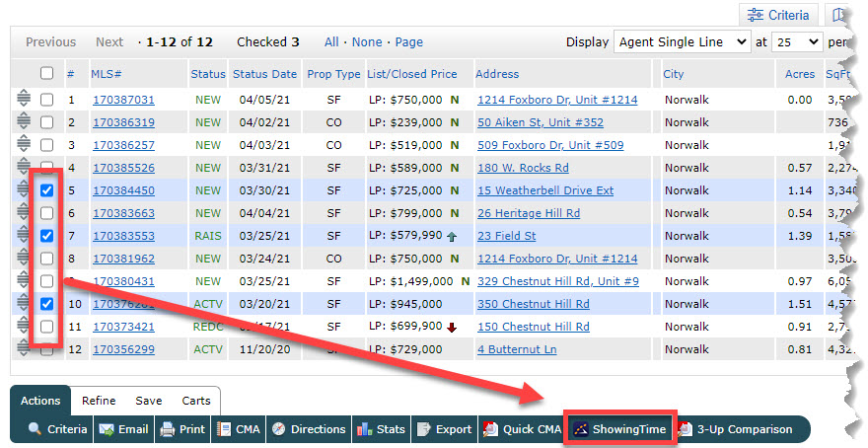
Task: Uncheck listing 170384450 checkbox
Action: click(46, 190)
